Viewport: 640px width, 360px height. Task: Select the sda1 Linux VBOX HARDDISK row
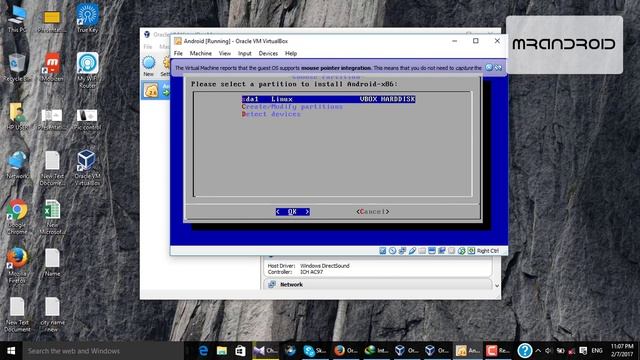(329, 99)
